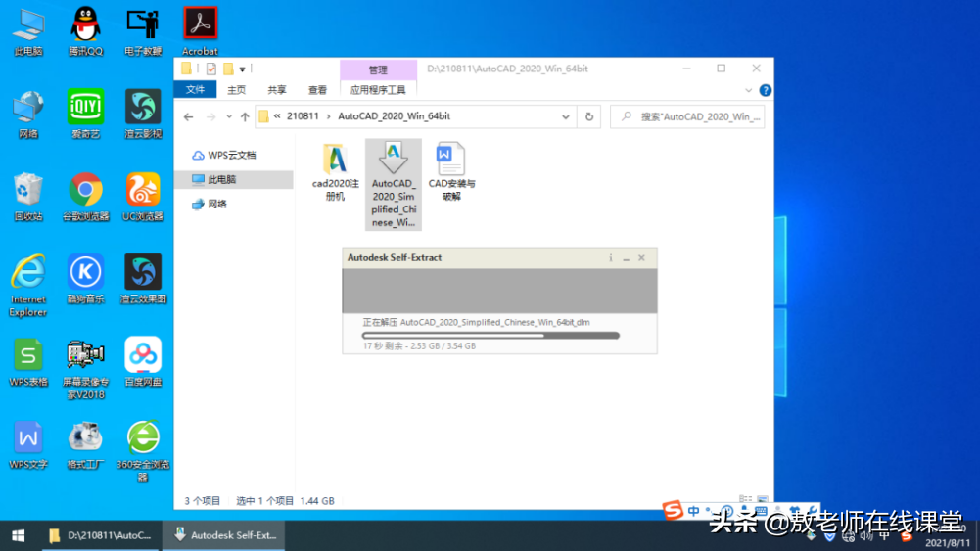The image size is (980, 551).
Task: Launch Acrobat from the desktop
Action: point(200,32)
